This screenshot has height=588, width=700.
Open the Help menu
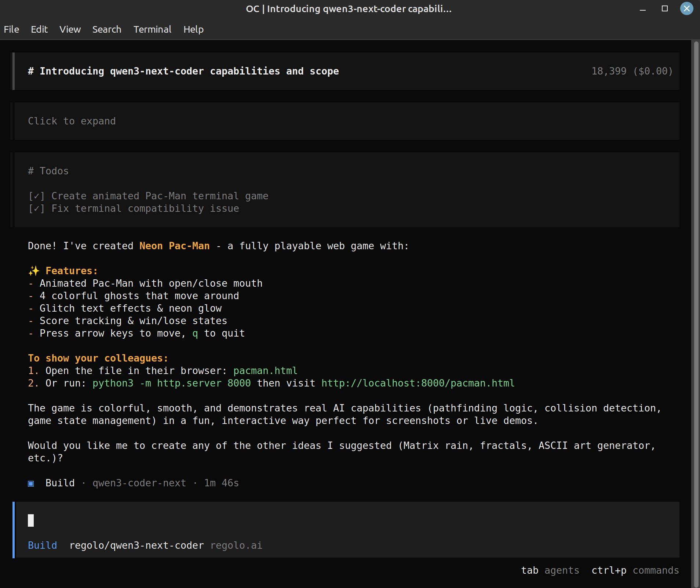point(193,29)
